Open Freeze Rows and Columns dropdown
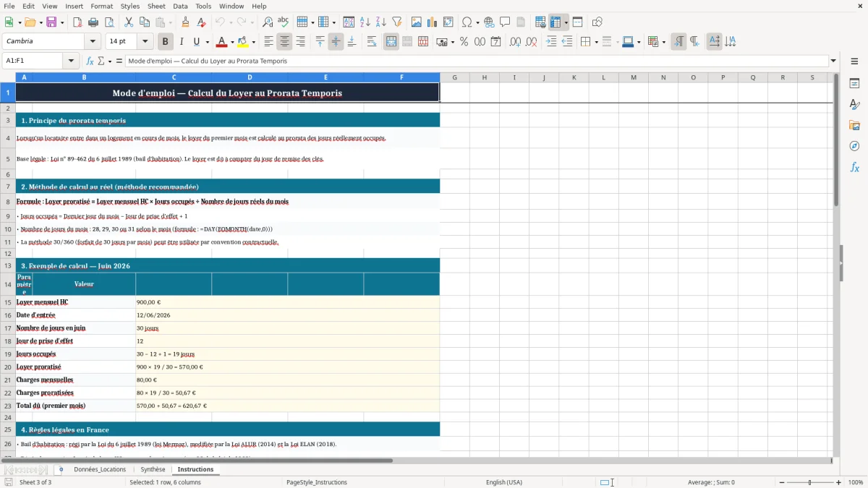 [x=566, y=22]
